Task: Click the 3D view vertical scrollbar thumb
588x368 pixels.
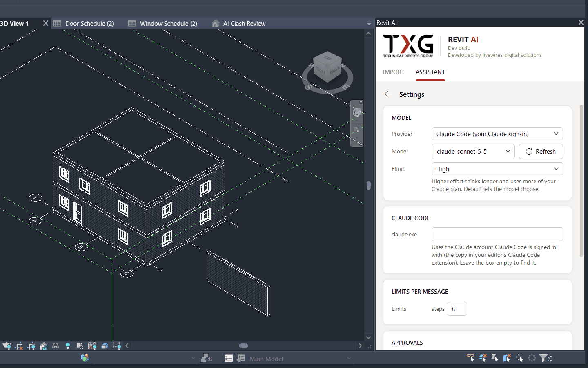Action: 369,185
